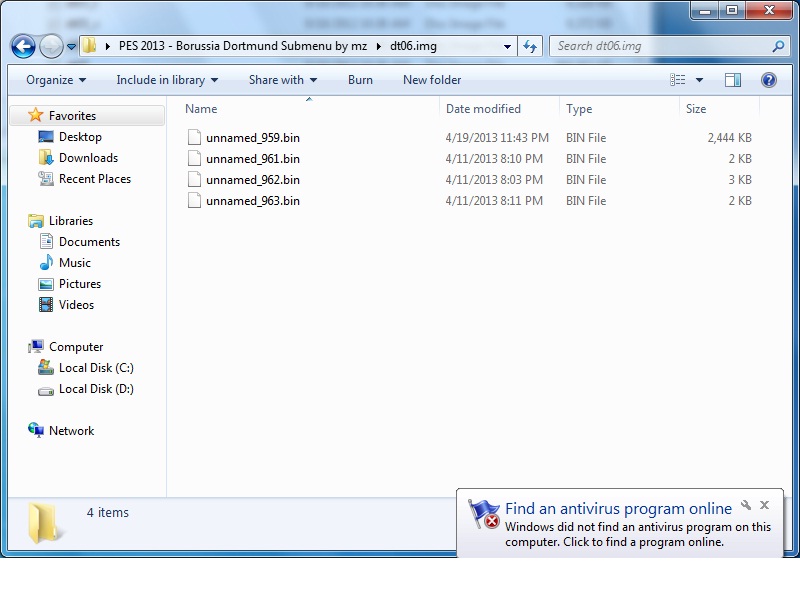The image size is (800, 614).
Task: Open Music library
Action: point(74,262)
